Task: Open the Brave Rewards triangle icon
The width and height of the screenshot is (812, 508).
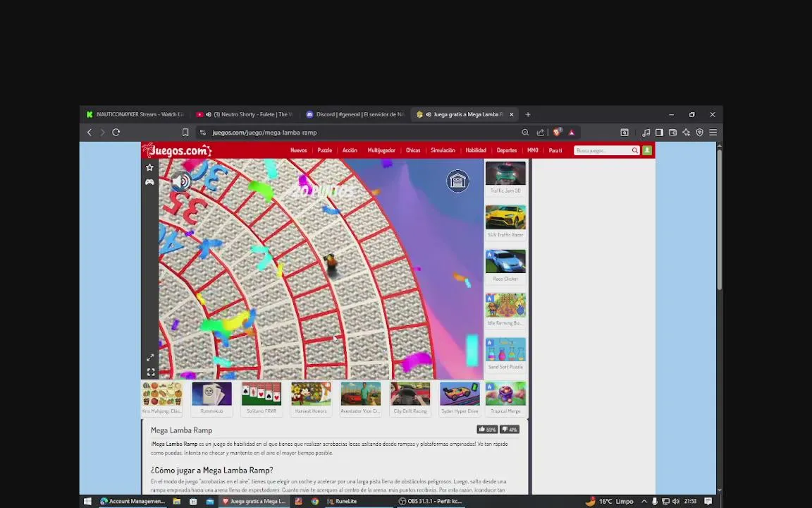Action: pyautogui.click(x=572, y=133)
